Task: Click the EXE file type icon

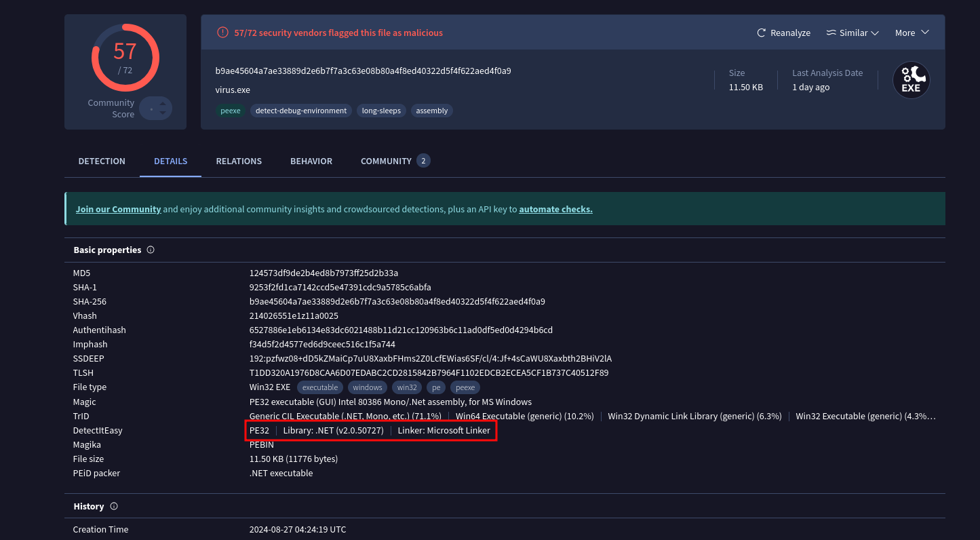Action: (x=911, y=80)
